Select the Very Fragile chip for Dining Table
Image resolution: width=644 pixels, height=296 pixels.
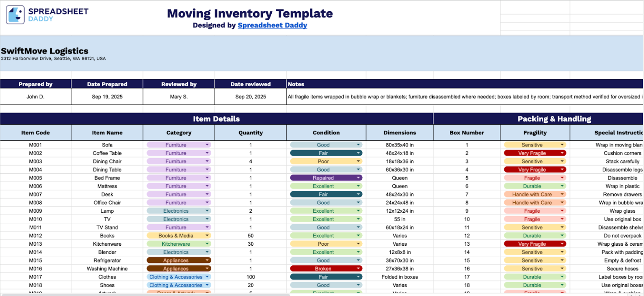pos(535,170)
